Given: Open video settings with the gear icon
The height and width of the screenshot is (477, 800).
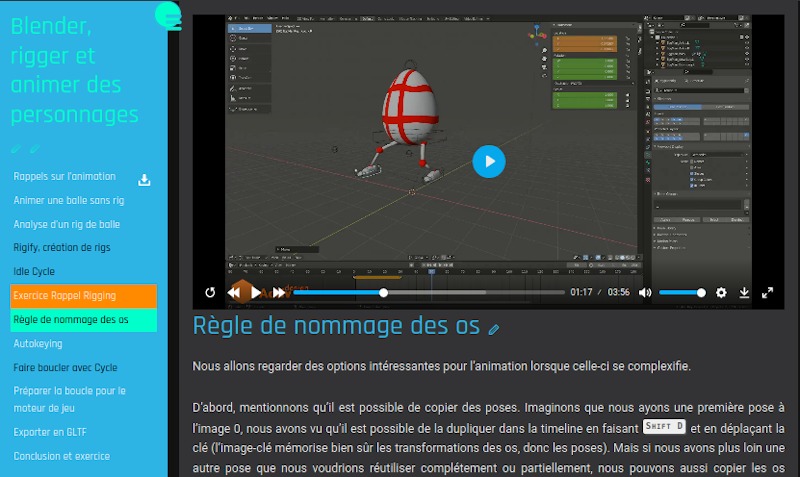Looking at the screenshot, I should (x=721, y=292).
